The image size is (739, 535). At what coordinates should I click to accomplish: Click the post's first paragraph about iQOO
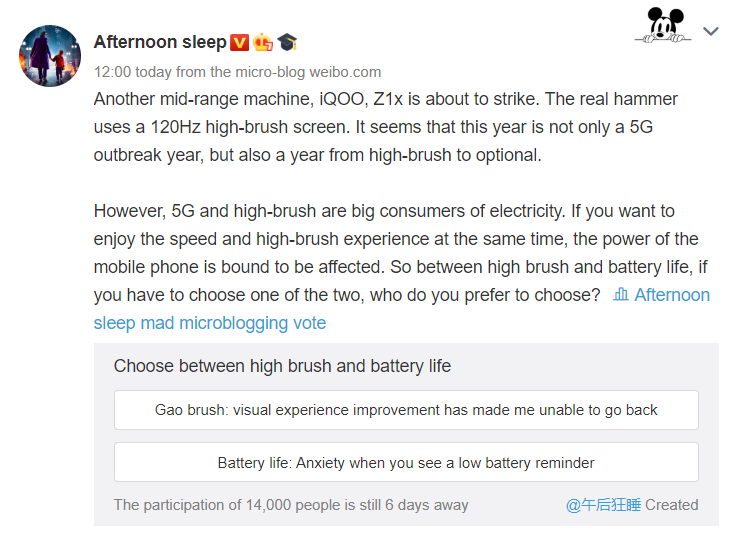point(386,128)
